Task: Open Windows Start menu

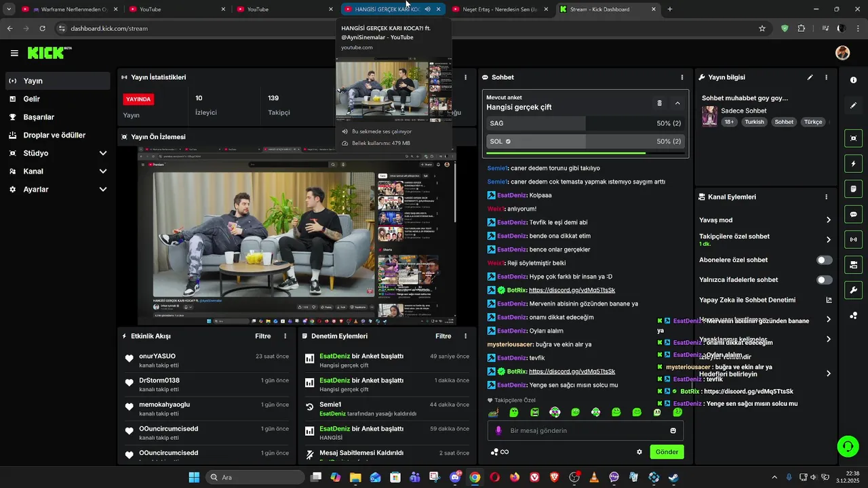Action: [x=194, y=477]
